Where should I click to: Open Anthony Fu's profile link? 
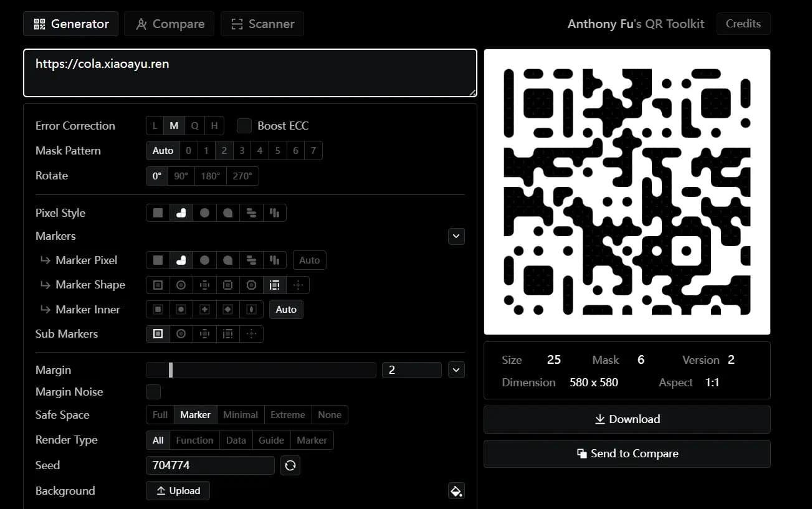tap(600, 24)
